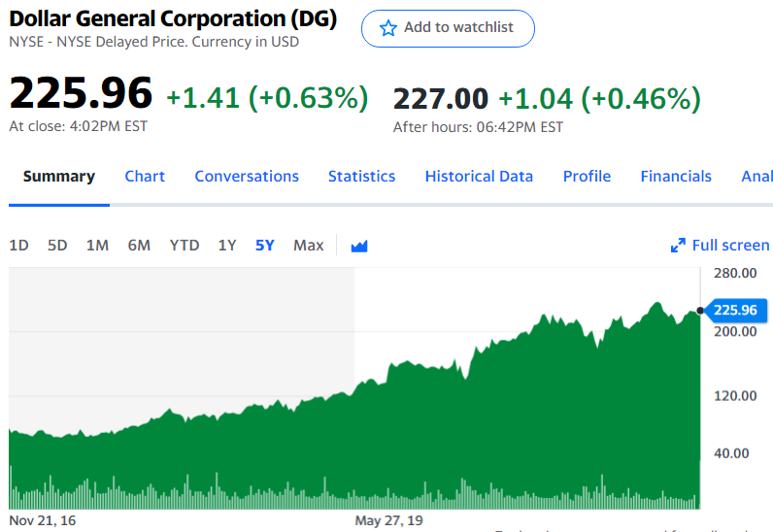Click the May 27, 19 date label
Viewport: 773px width, 532px height.
point(389,520)
